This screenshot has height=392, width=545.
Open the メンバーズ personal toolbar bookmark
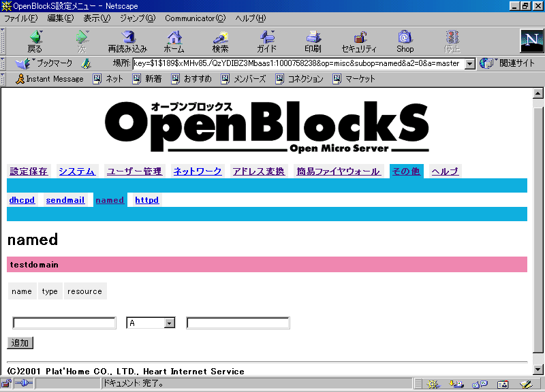[244, 79]
